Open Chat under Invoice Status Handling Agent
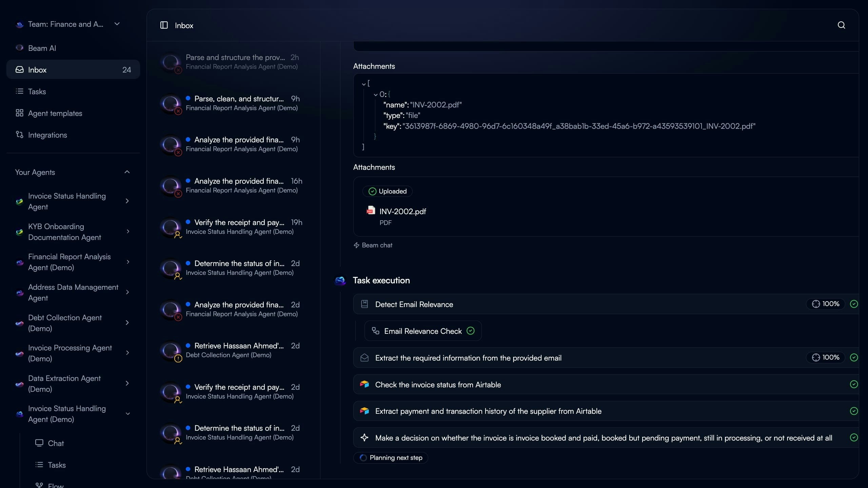 coord(56,443)
